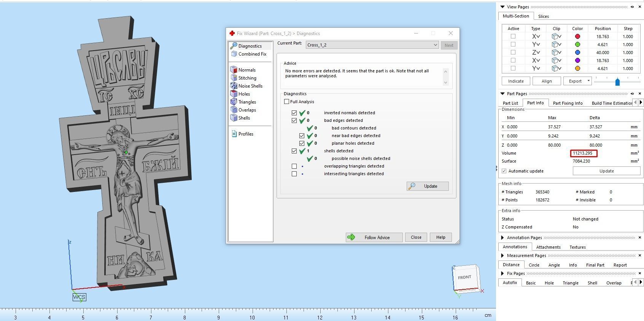The height and width of the screenshot is (321, 644).
Task: Click the Indicate button
Action: point(516,81)
